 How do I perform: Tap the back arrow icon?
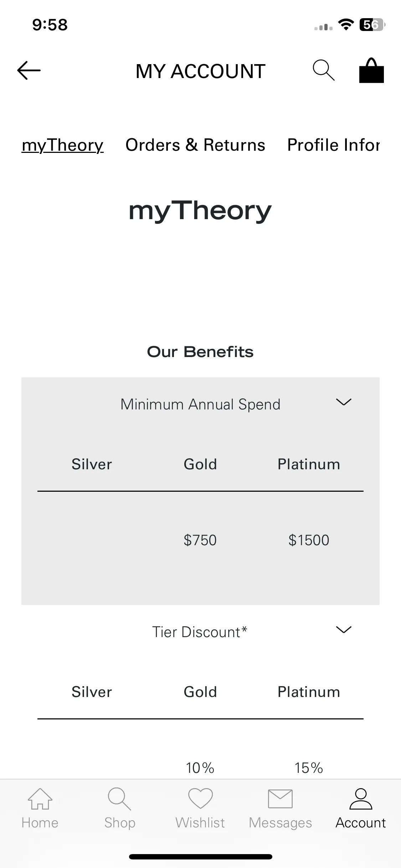click(29, 70)
